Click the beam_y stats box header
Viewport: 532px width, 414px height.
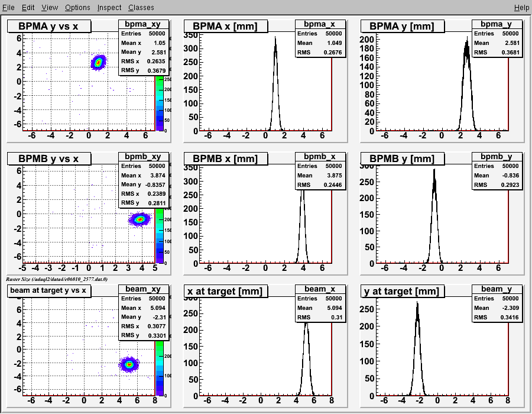(x=497, y=289)
